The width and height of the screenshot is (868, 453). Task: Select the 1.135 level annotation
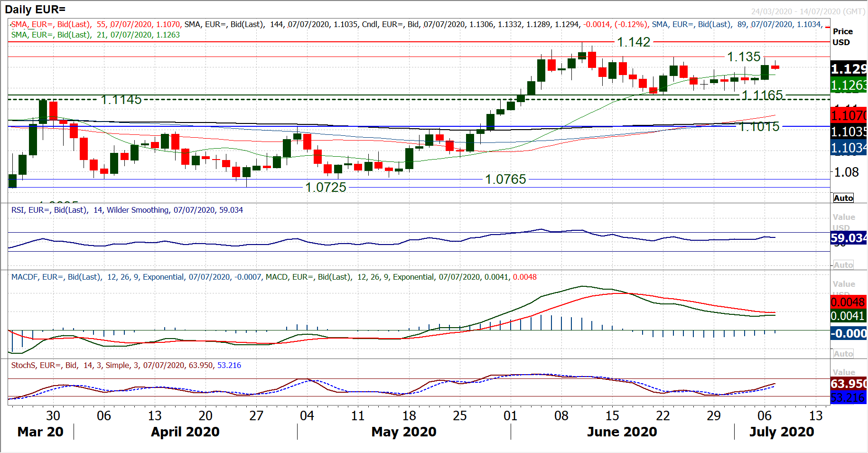(744, 57)
